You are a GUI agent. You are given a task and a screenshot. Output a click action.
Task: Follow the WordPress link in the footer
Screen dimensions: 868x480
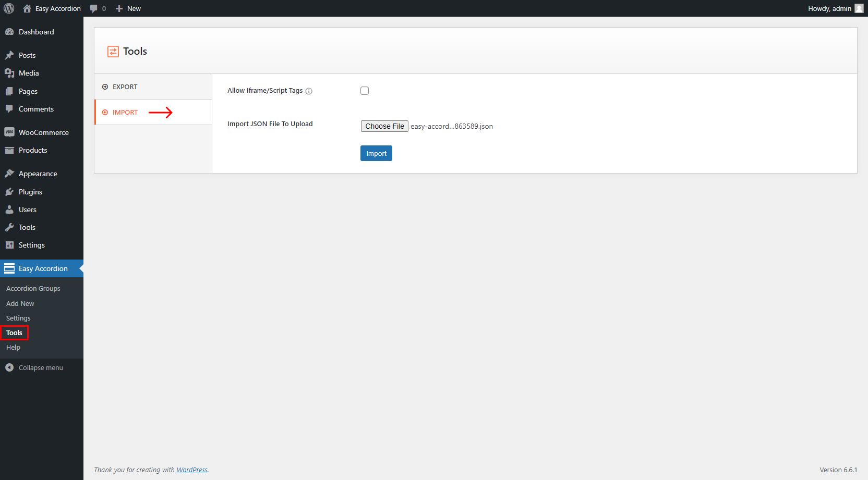click(x=192, y=470)
